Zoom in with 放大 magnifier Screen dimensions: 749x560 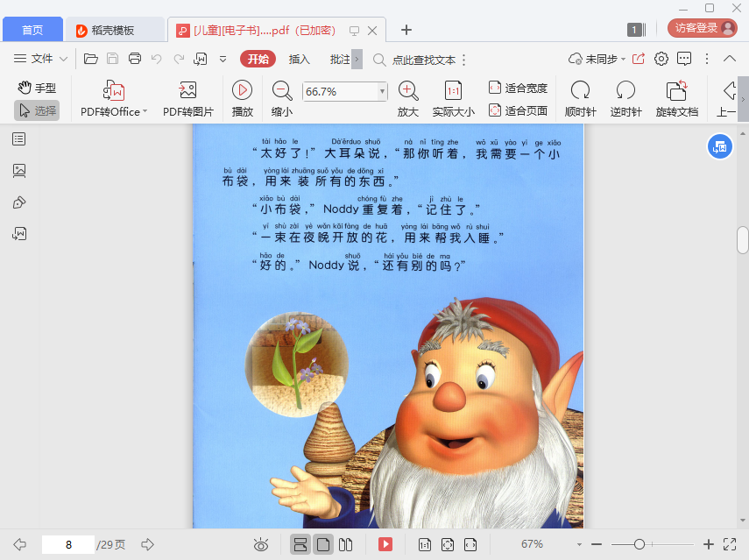(x=408, y=99)
